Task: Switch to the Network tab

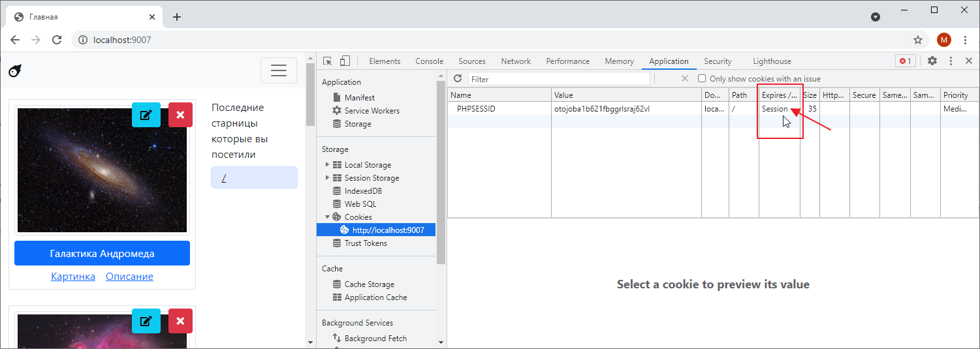Action: click(516, 61)
